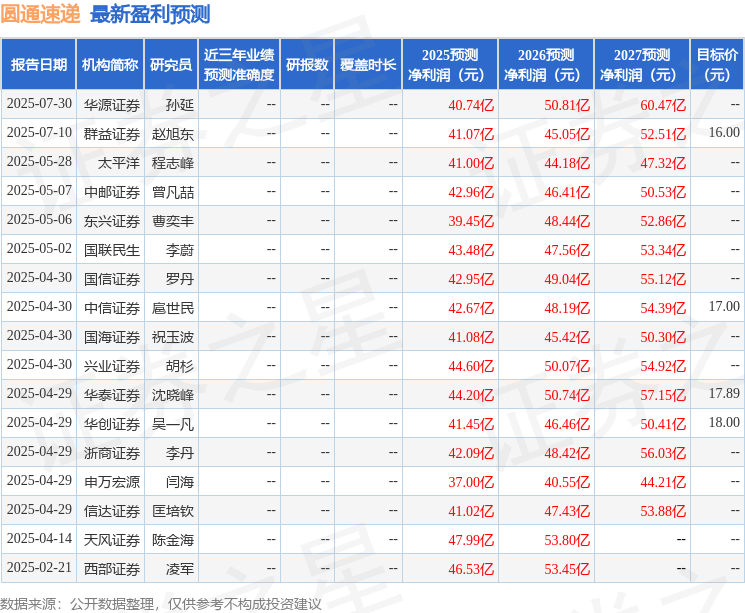Image resolution: width=745 pixels, height=613 pixels.
Task: Click the 研究员 column header
Action: pos(171,64)
